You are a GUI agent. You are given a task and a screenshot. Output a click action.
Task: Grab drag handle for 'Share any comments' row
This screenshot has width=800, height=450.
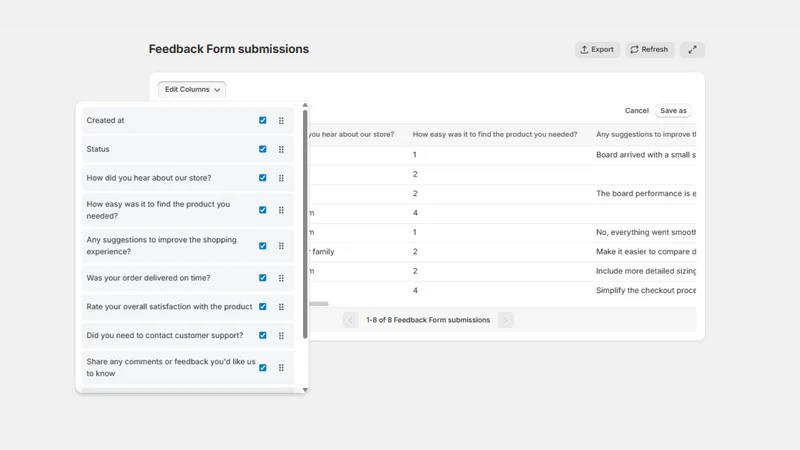281,368
